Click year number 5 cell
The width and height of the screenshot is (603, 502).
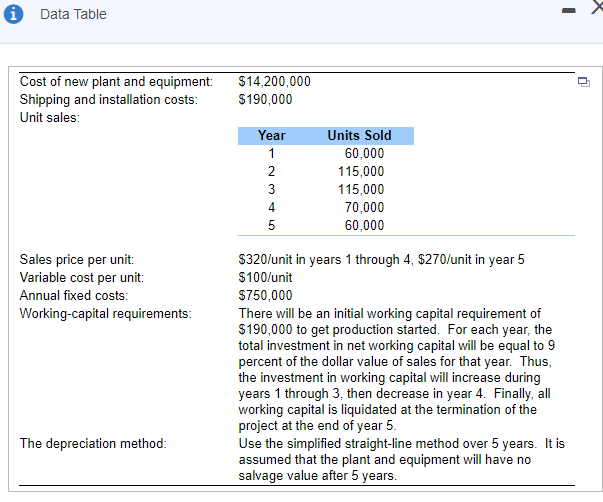click(x=272, y=225)
